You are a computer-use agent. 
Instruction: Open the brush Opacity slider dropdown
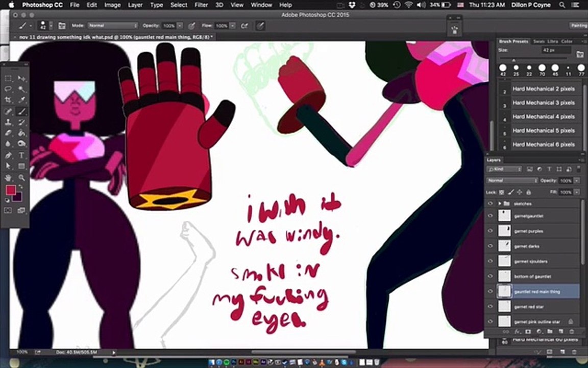pos(180,26)
